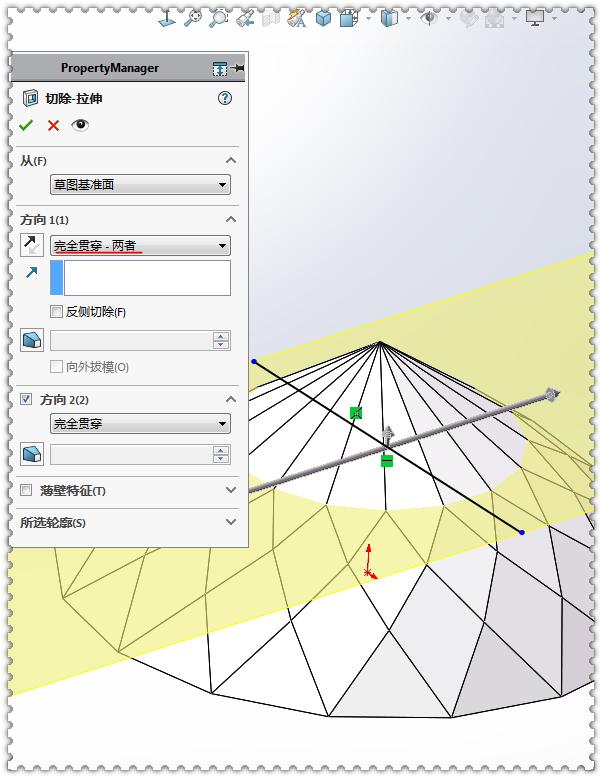Enable 反侧切除(F) checkbox
This screenshot has width=602, height=778.
[56, 312]
